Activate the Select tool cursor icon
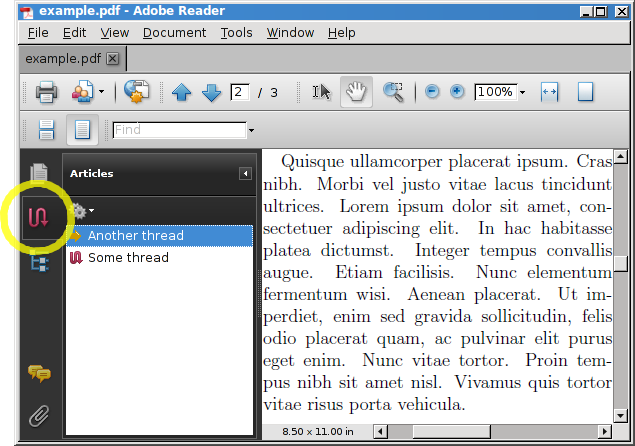This screenshot has height=446, width=635. (321, 92)
